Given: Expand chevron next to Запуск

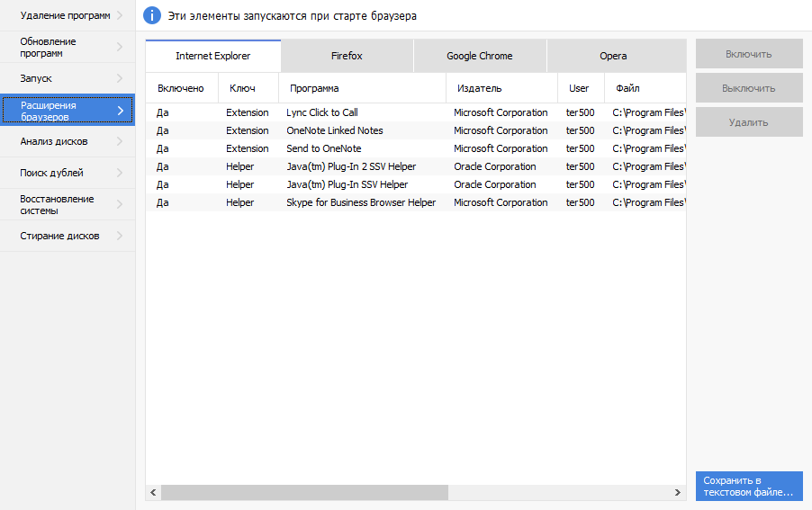Looking at the screenshot, I should pyautogui.click(x=120, y=78).
